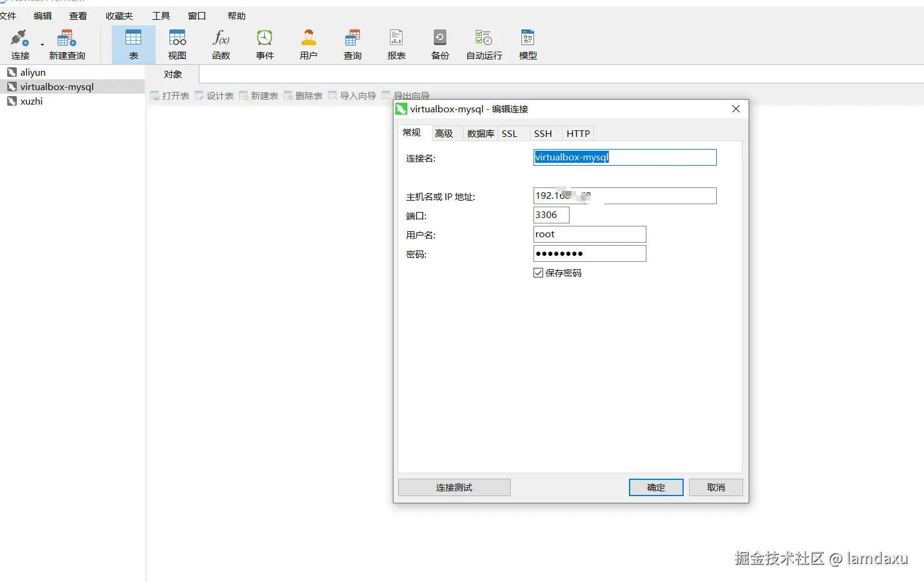Click the Delete Table (删除表) button

tap(303, 96)
